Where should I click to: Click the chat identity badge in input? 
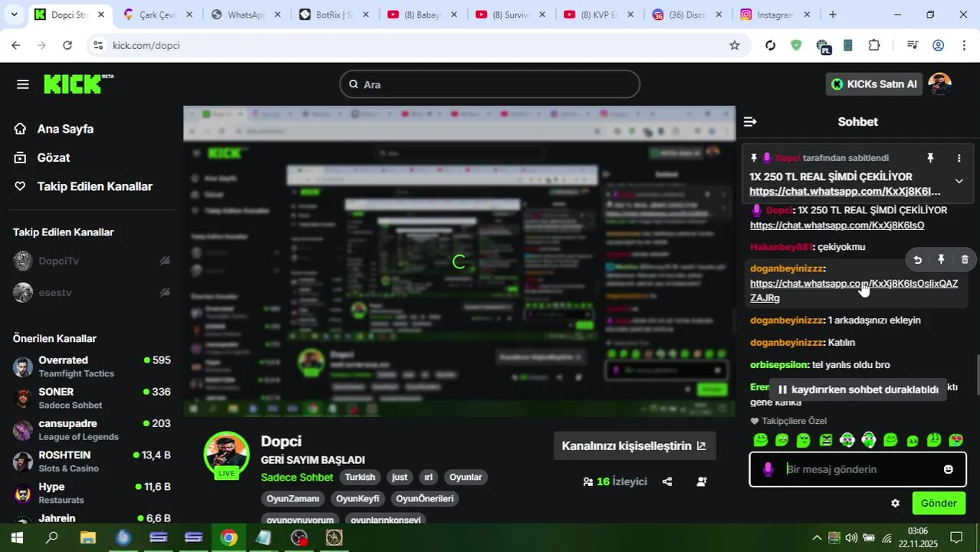pyautogui.click(x=768, y=469)
